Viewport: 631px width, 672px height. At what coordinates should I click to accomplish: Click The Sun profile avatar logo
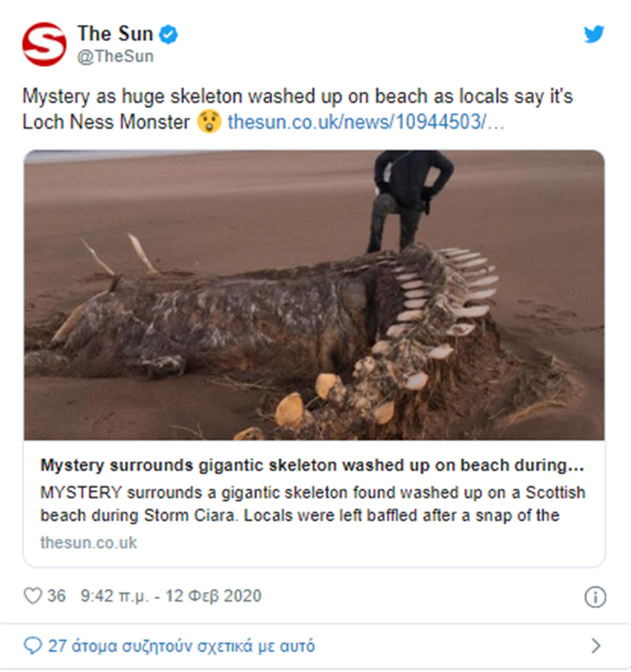(x=44, y=44)
